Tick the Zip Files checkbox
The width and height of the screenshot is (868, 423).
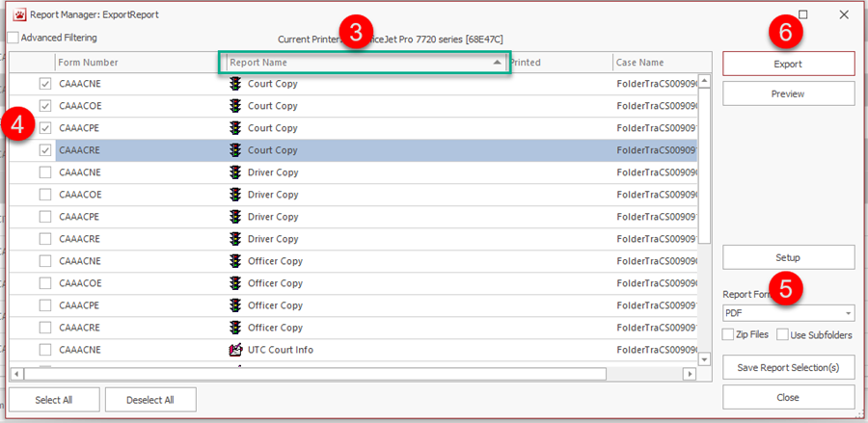pos(729,335)
